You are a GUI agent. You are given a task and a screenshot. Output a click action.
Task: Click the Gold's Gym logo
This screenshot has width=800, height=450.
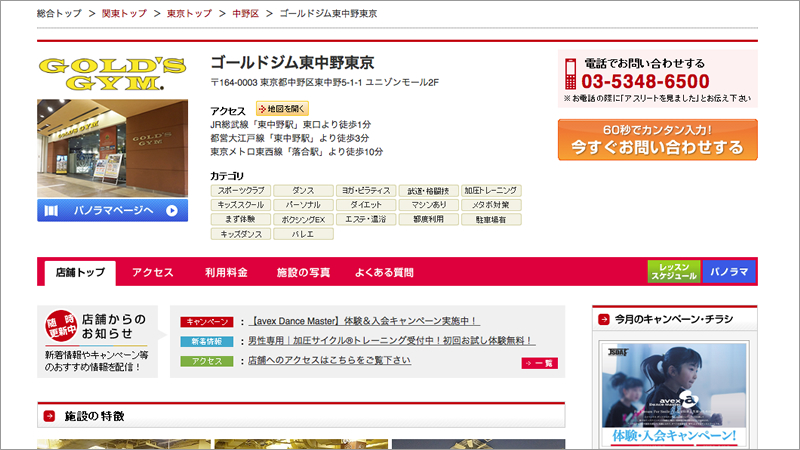112,73
